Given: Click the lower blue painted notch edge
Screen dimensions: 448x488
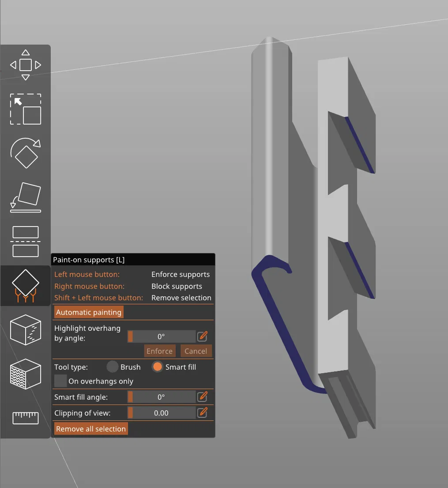Looking at the screenshot, I should coord(360,270).
